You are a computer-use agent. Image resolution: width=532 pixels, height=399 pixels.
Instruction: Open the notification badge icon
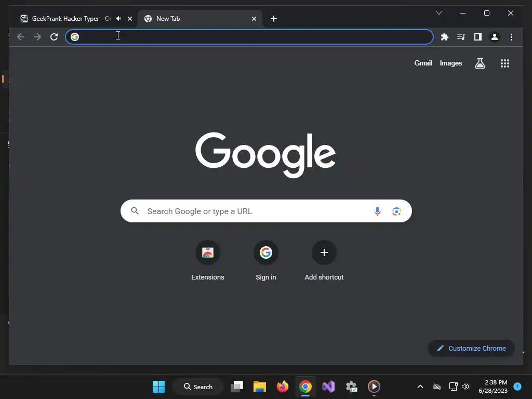pyautogui.click(x=517, y=386)
